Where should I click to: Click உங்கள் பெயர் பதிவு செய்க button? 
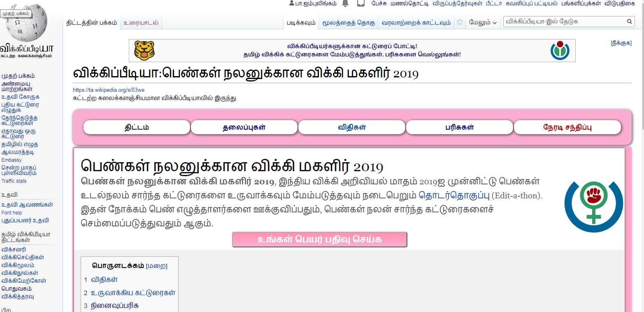click(x=320, y=240)
